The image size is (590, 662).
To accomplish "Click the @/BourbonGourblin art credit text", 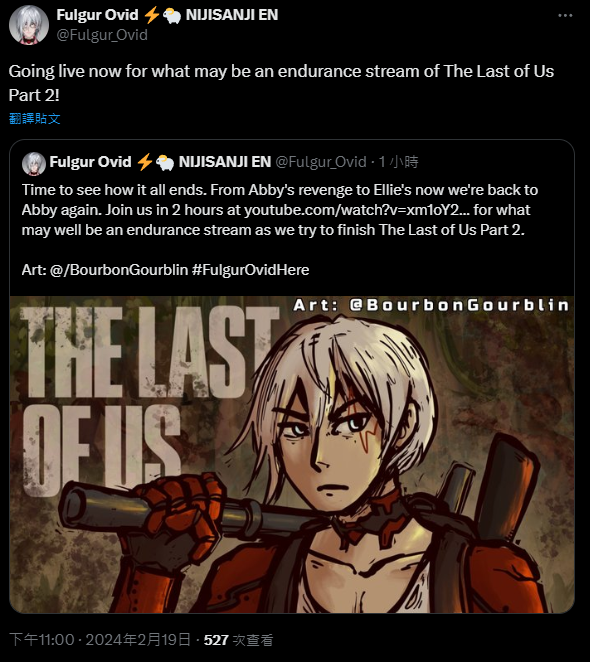I will point(119,270).
